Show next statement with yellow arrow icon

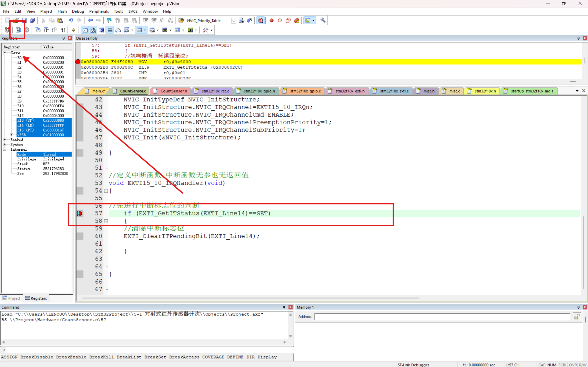pyautogui.click(x=74, y=30)
